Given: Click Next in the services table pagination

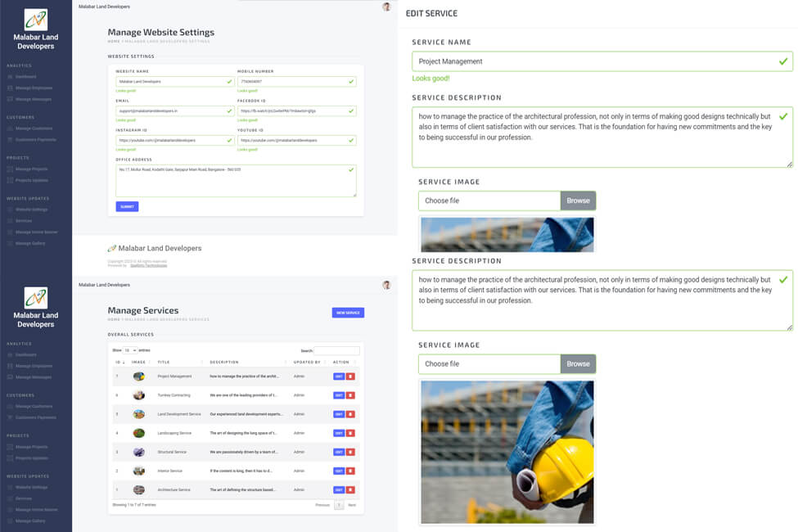Looking at the screenshot, I should (352, 505).
